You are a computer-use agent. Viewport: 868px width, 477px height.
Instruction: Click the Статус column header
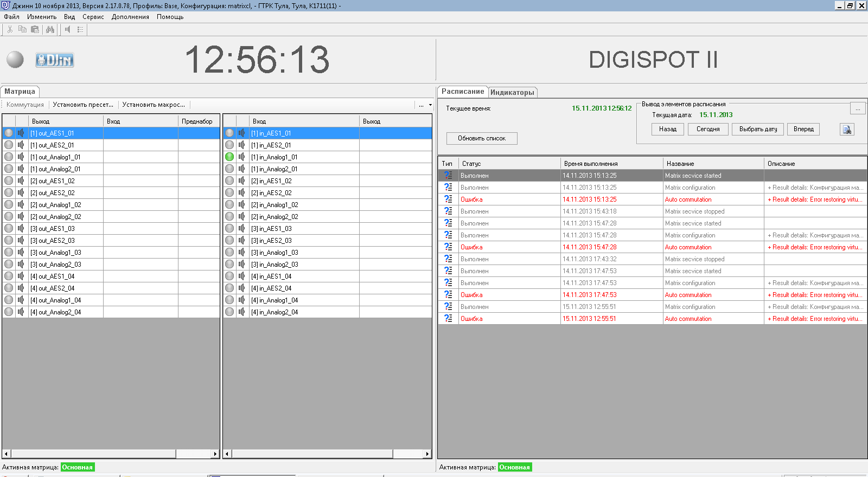point(509,163)
